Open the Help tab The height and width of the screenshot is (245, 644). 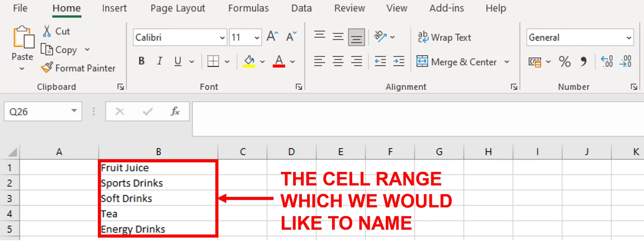point(496,8)
